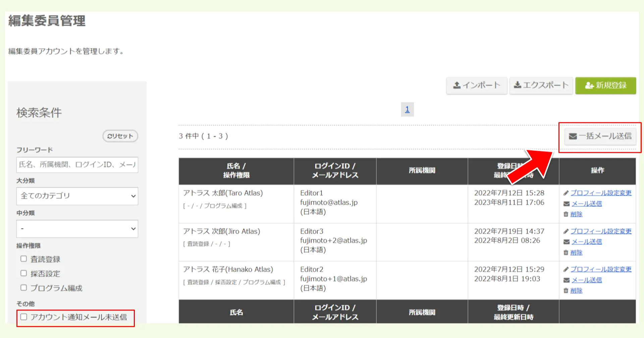
Task: Enable the 査読登録 checkbox
Action: [x=23, y=259]
